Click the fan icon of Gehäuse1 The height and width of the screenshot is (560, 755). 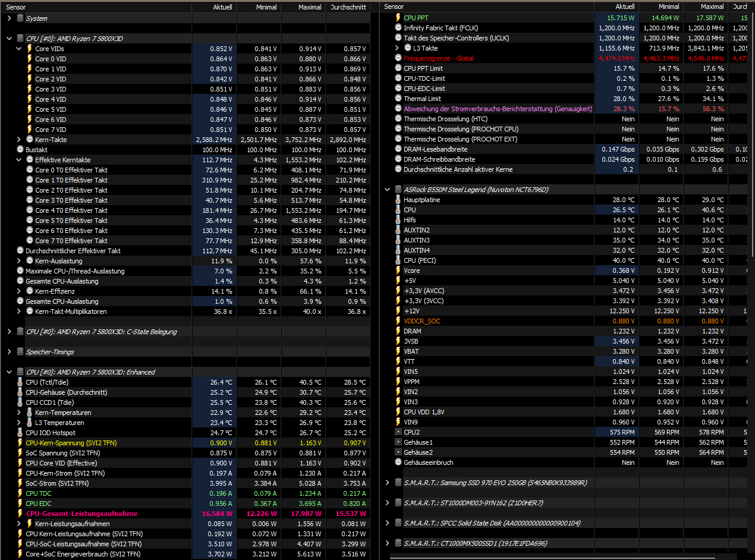point(398,442)
